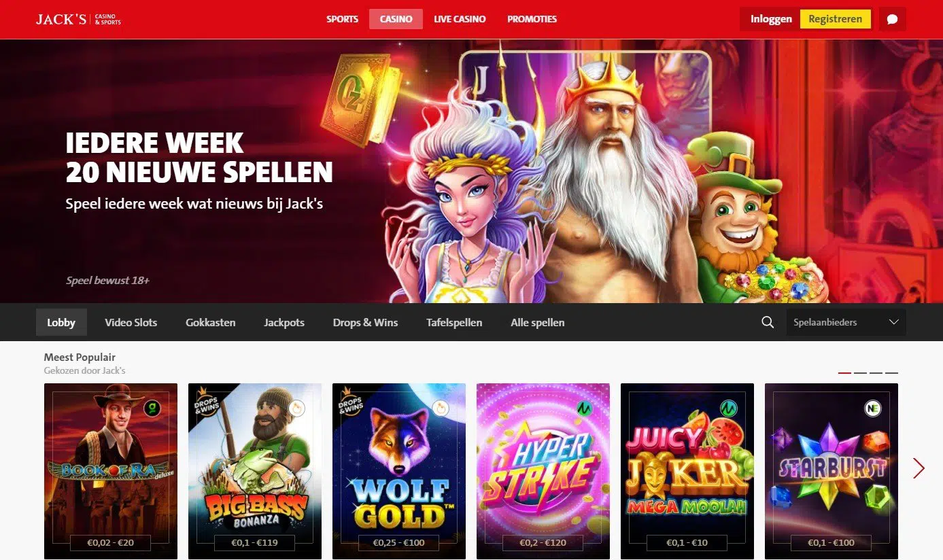Open the Jackpots category tab
The height and width of the screenshot is (560, 943).
coord(284,322)
